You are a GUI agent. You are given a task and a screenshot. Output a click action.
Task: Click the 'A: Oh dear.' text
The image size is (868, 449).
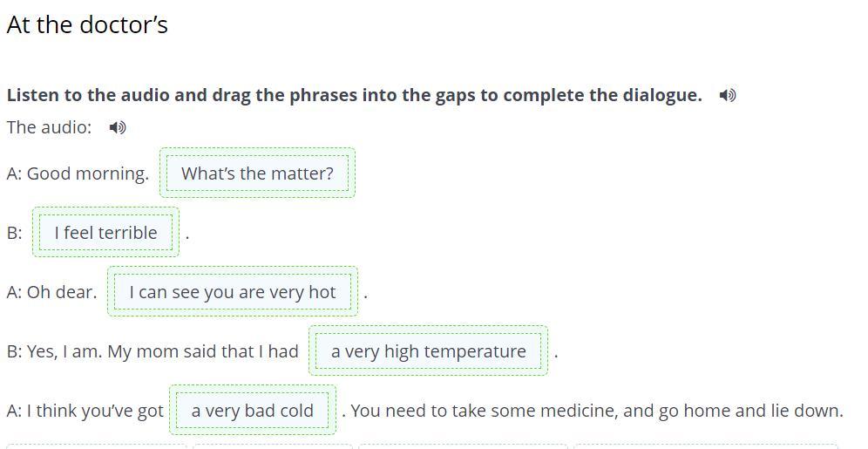51,292
